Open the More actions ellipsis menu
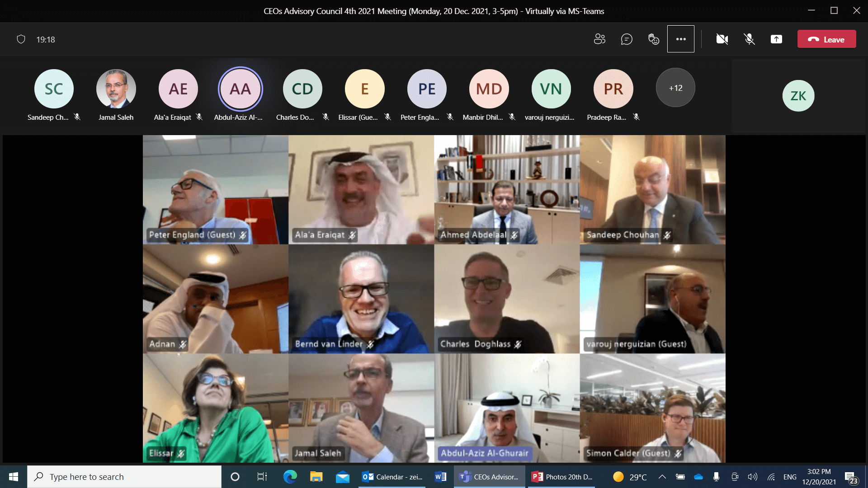The image size is (868, 488). coord(681,39)
